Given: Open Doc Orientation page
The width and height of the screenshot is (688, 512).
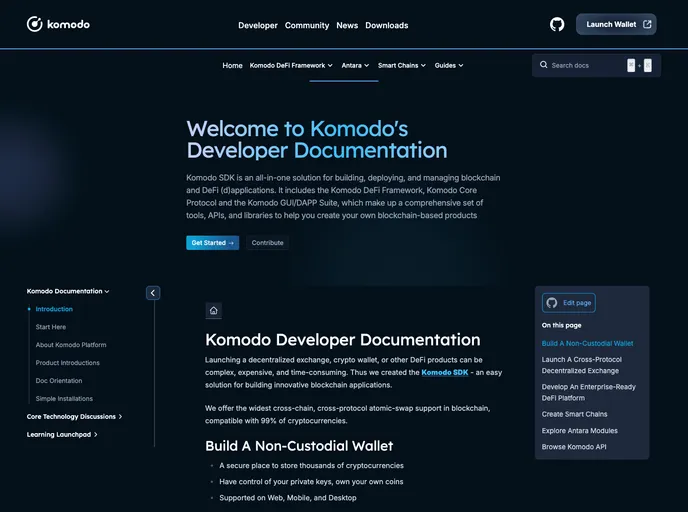Looking at the screenshot, I should point(59,381).
